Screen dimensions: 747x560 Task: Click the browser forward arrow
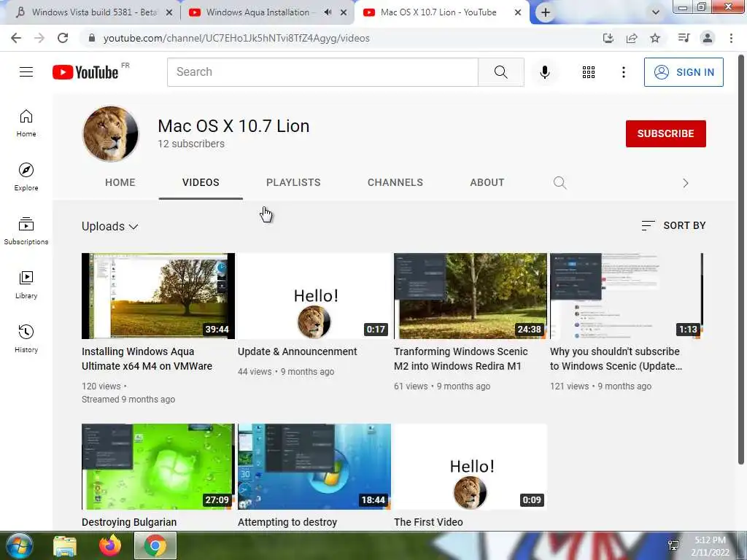(x=39, y=38)
